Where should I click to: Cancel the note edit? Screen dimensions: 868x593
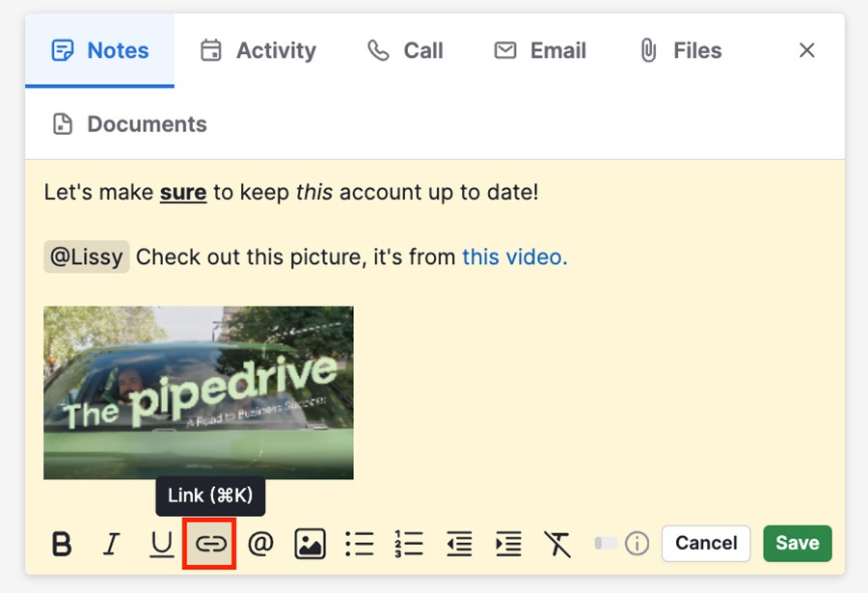[706, 543]
